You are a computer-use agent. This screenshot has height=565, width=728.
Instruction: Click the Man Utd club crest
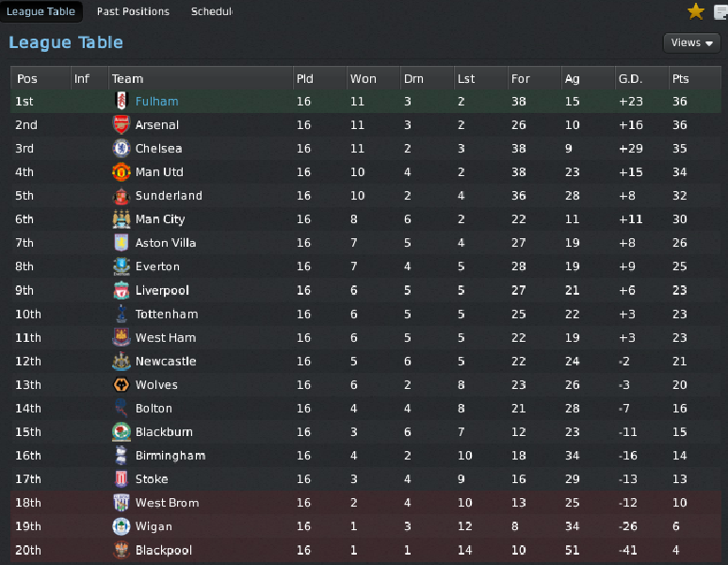[120, 171]
